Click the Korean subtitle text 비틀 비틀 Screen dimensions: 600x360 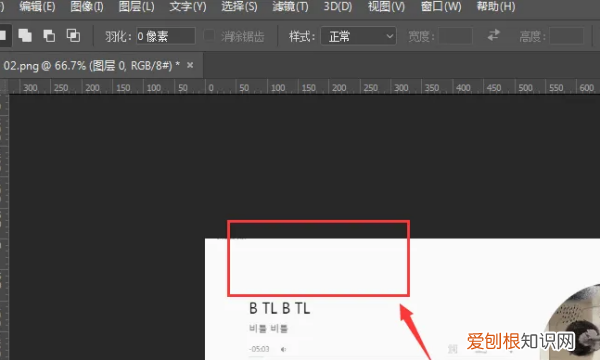click(268, 328)
